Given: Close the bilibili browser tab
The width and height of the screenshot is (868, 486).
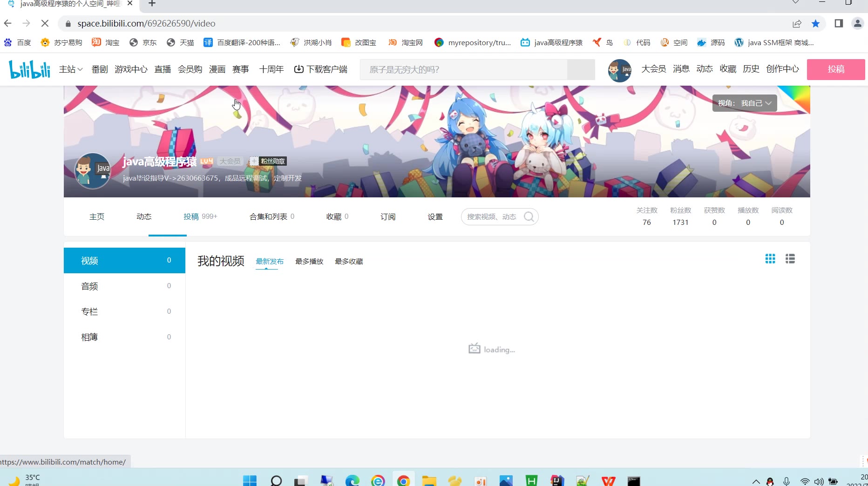Looking at the screenshot, I should 130,4.
